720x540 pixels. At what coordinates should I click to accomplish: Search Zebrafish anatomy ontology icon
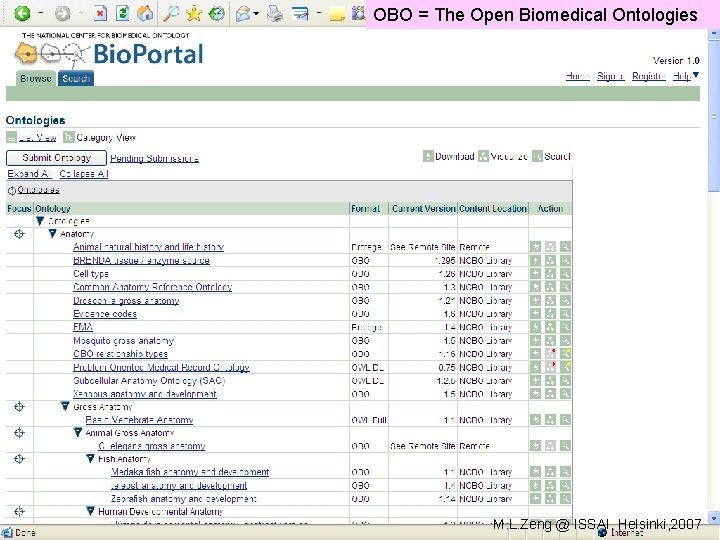point(565,498)
